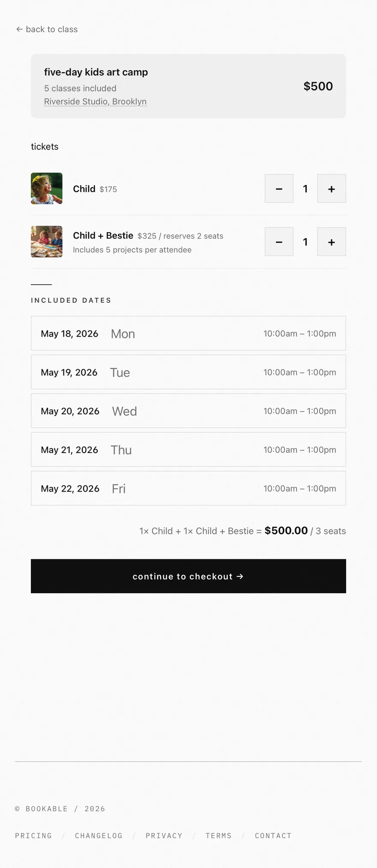Open Contact footer link

pyautogui.click(x=273, y=835)
